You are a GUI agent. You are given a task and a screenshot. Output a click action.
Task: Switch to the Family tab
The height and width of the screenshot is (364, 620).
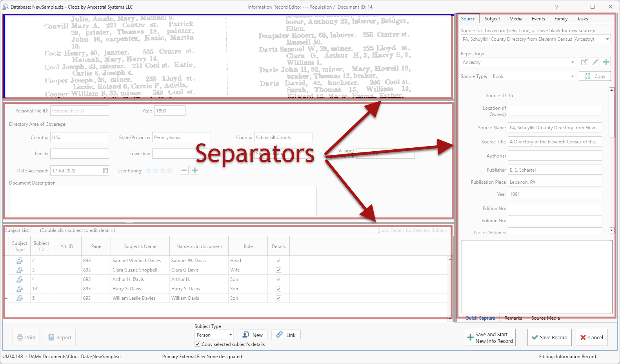(x=561, y=19)
